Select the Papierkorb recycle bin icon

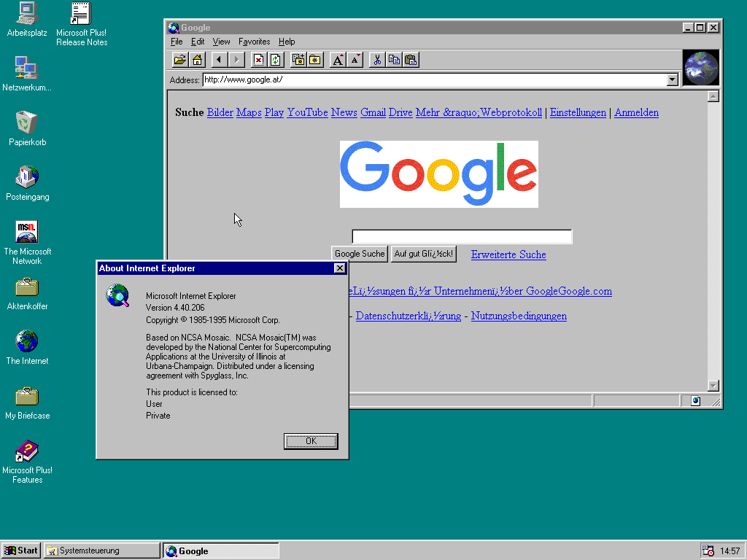coord(27,128)
